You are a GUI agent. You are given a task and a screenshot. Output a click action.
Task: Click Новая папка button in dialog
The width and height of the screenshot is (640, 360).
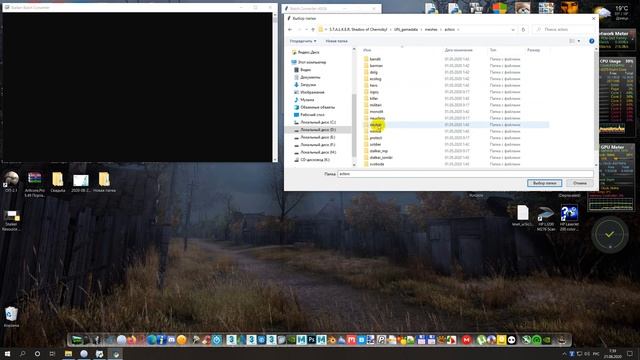336,41
